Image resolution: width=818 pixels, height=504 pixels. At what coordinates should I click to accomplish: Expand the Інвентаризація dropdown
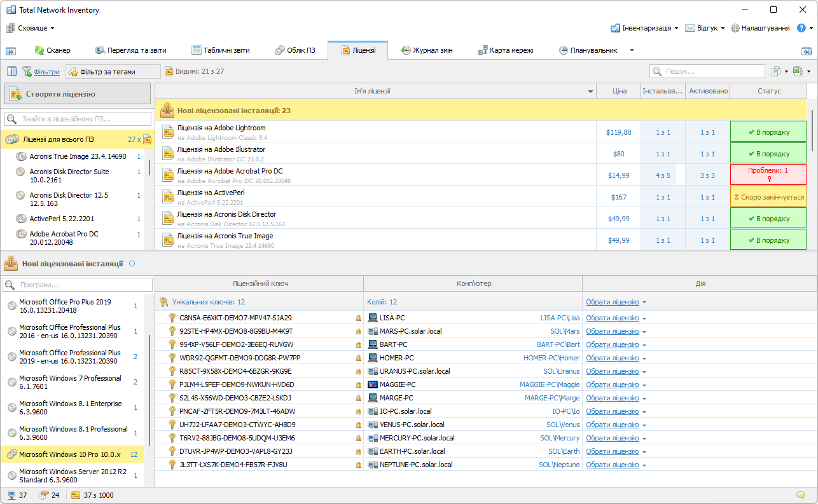point(644,28)
